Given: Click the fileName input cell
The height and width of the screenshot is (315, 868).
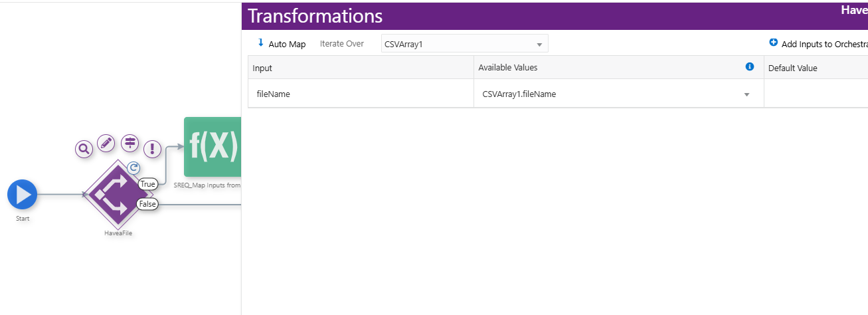Looking at the screenshot, I should [x=361, y=94].
